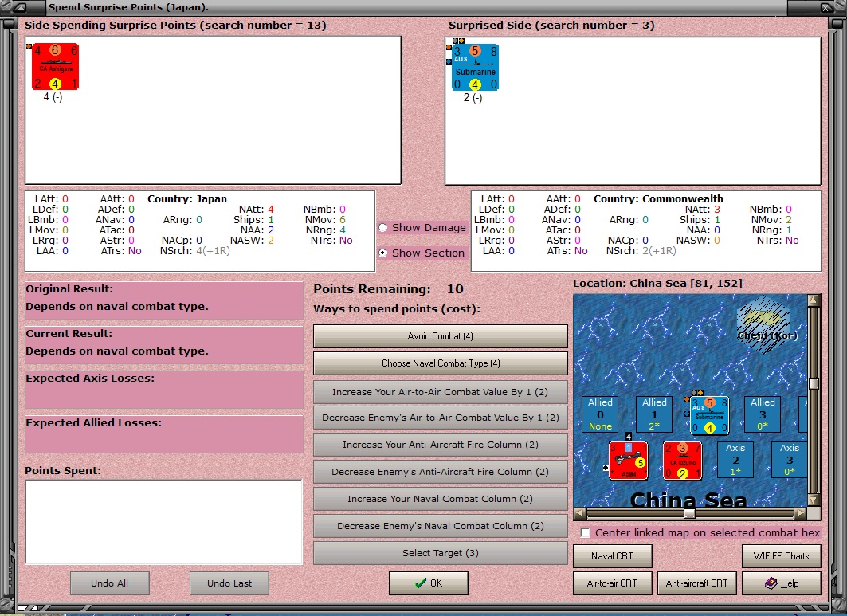This screenshot has width=847, height=616.
Task: Click the China Sea label on the map
Action: 688,500
